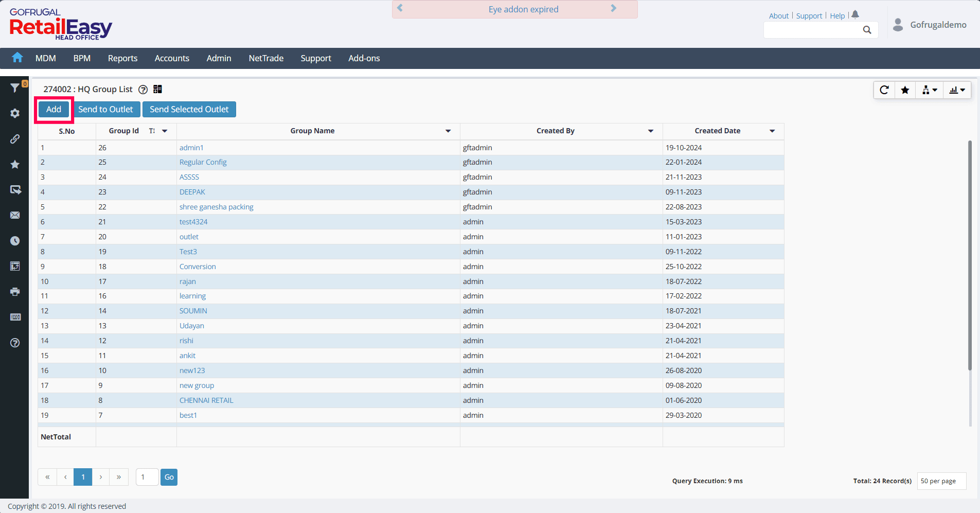Open the chart options dropdown
This screenshot has width=980, height=513.
point(957,90)
